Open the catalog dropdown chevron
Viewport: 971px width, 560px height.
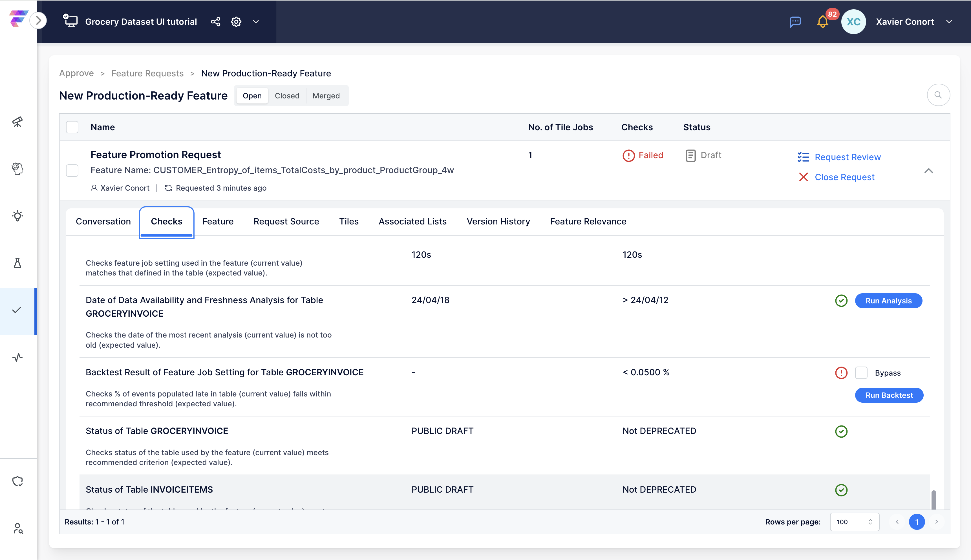coord(256,21)
